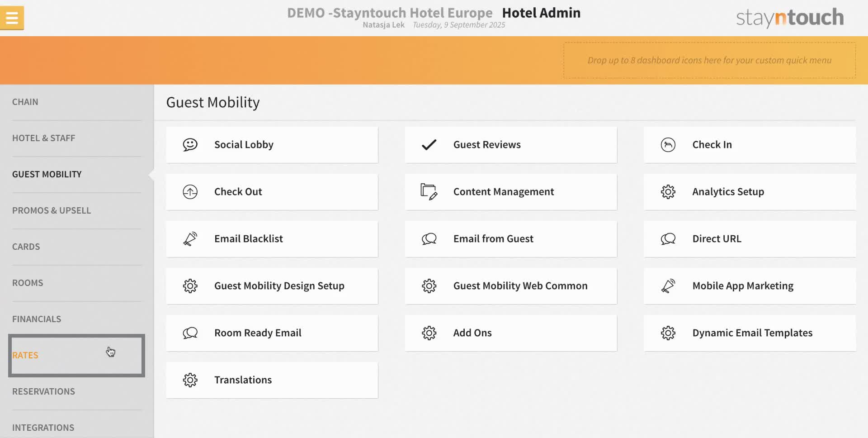Image resolution: width=868 pixels, height=438 pixels.
Task: Click the Guest Mobility Design Setup gear icon
Action: tap(190, 286)
